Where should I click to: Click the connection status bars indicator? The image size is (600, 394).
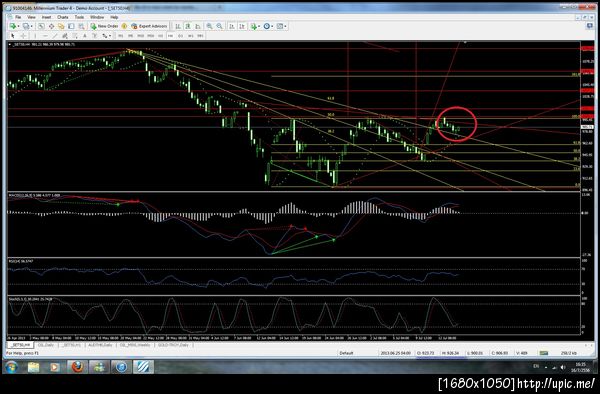[543, 353]
